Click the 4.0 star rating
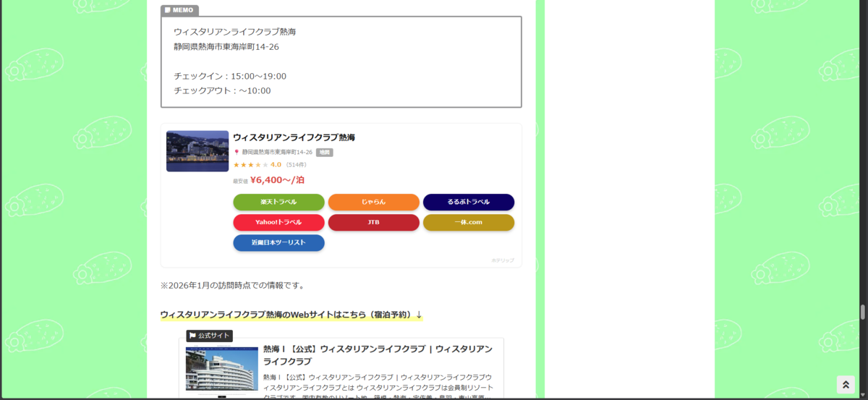The height and width of the screenshot is (400, 868). click(x=257, y=165)
